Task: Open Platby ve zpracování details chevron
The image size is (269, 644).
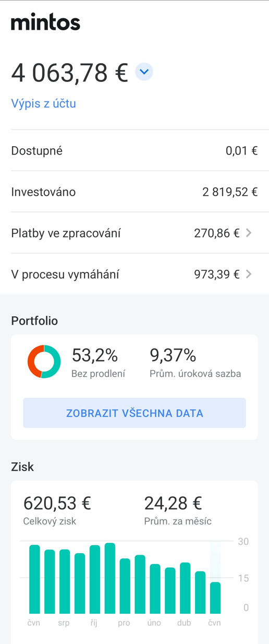Action: 249,233
